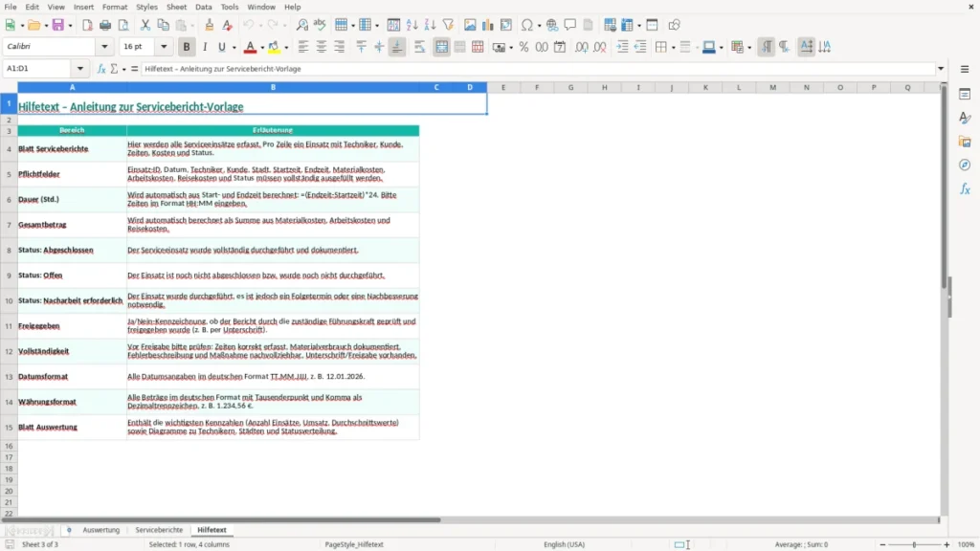Open Find and Replace
The height and width of the screenshot is (551, 980).
(x=301, y=25)
